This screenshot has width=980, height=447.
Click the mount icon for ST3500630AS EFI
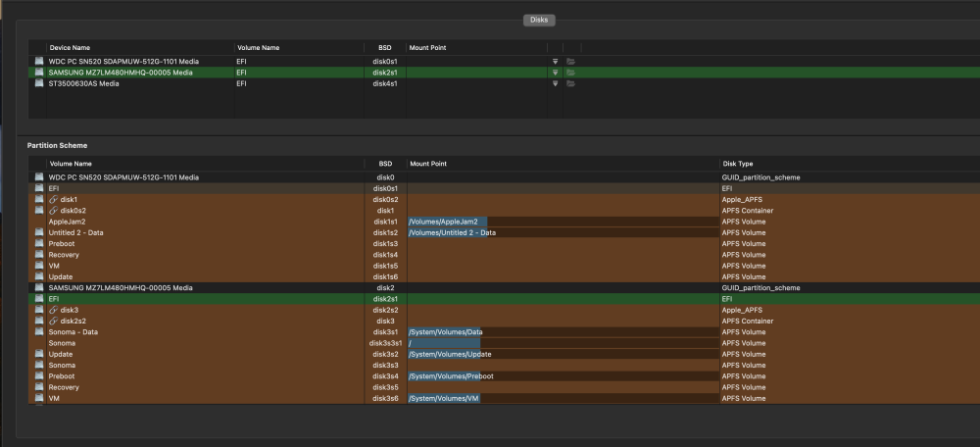pos(555,83)
